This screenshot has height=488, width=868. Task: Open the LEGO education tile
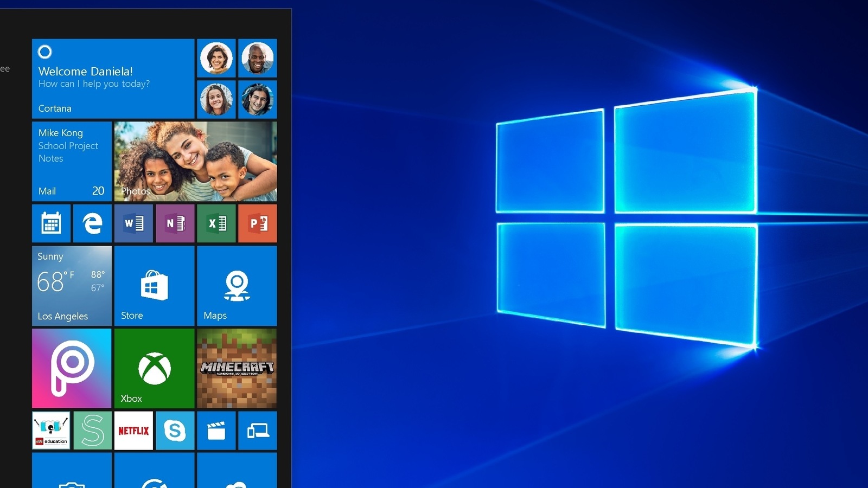[x=51, y=431]
